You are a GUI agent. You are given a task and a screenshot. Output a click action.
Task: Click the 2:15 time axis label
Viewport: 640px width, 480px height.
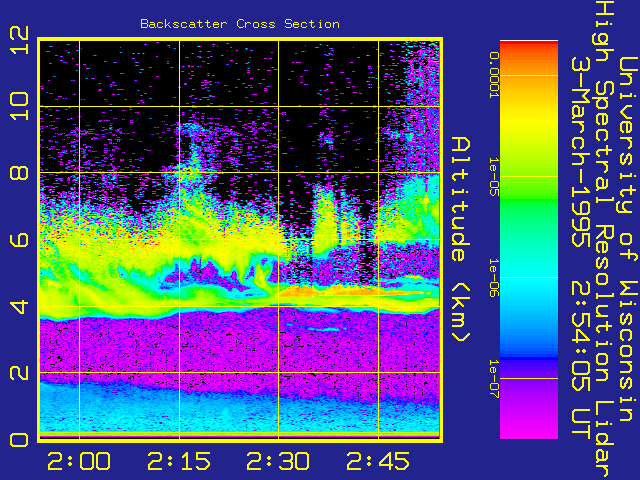click(179, 461)
